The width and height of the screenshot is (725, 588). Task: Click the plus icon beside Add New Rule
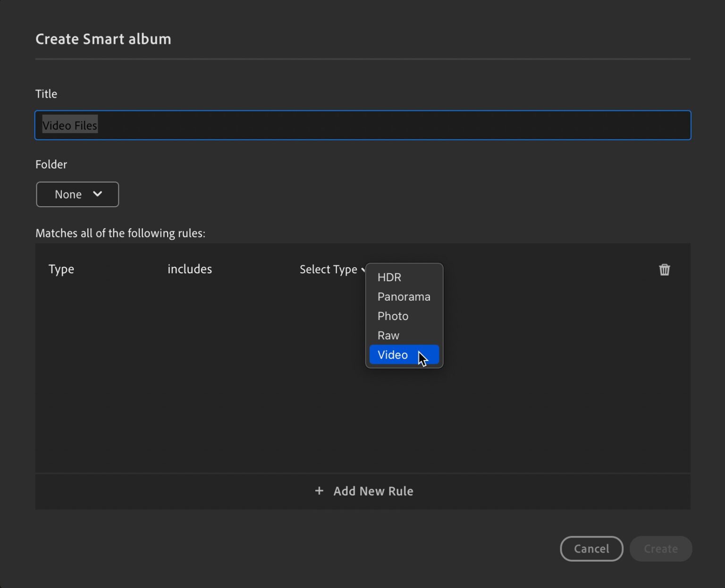tap(319, 491)
